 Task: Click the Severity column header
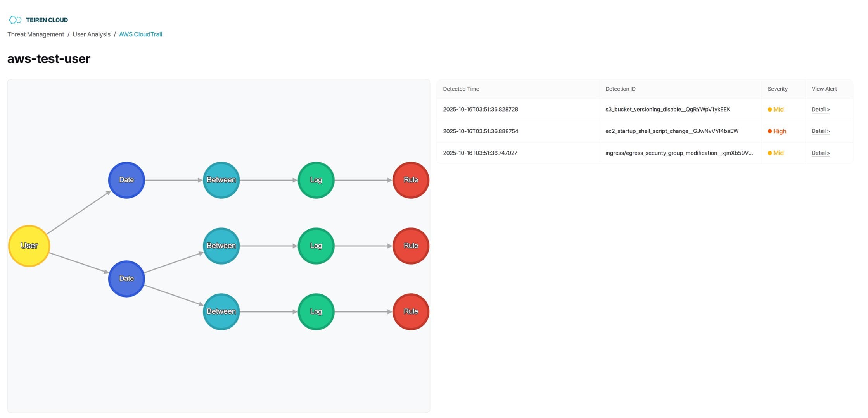tap(778, 89)
